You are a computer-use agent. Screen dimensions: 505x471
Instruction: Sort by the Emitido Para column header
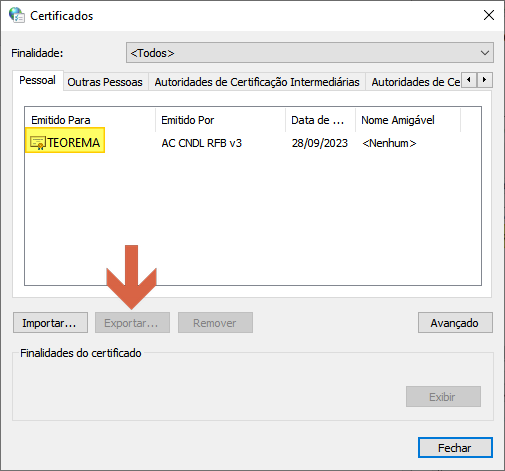(x=90, y=120)
